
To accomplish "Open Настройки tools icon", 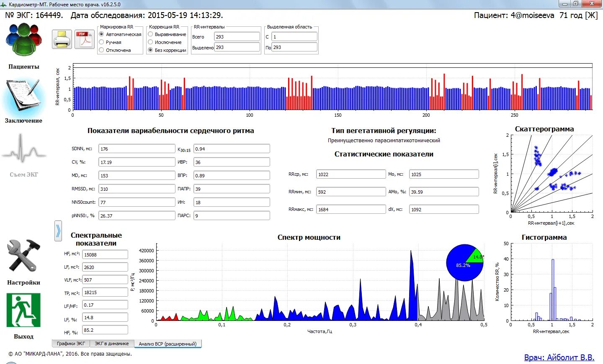I will tap(24, 255).
